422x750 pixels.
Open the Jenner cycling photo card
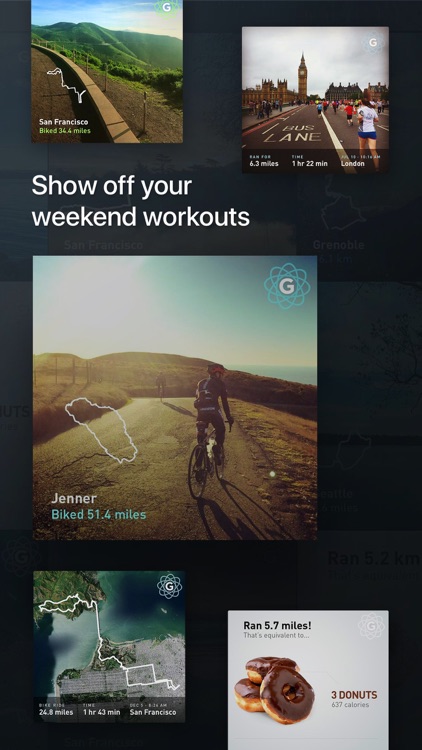coord(175,397)
